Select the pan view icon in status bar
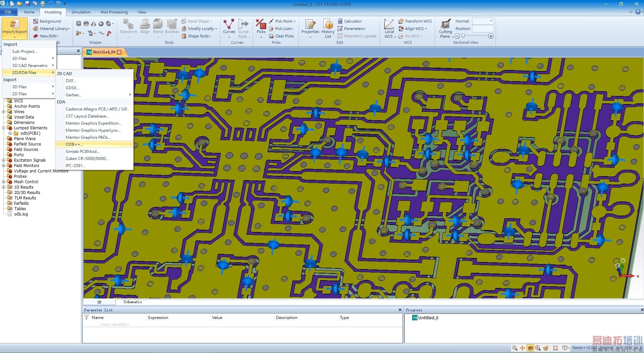This screenshot has width=644, height=353. pos(523,348)
